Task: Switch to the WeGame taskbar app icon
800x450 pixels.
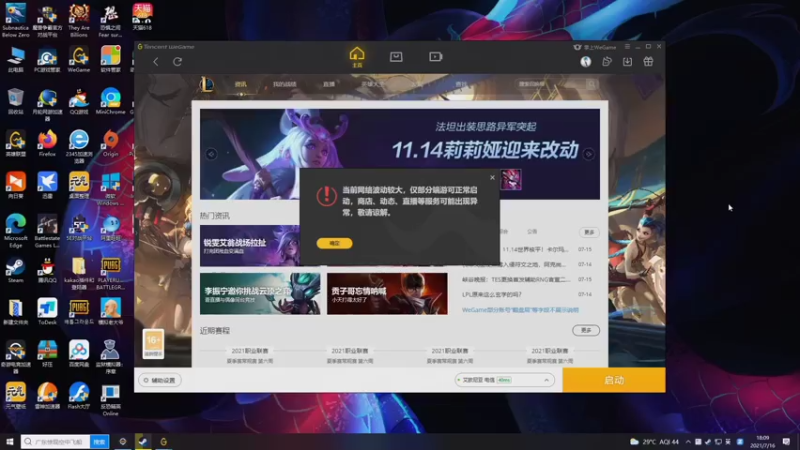Action: point(163,442)
